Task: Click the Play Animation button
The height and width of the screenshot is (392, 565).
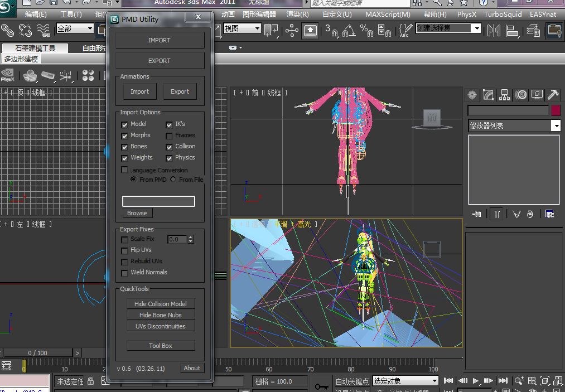Action: point(476,380)
